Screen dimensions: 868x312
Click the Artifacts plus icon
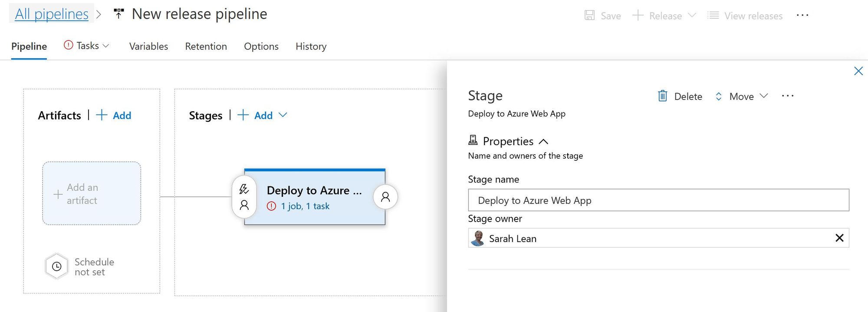[x=102, y=115]
